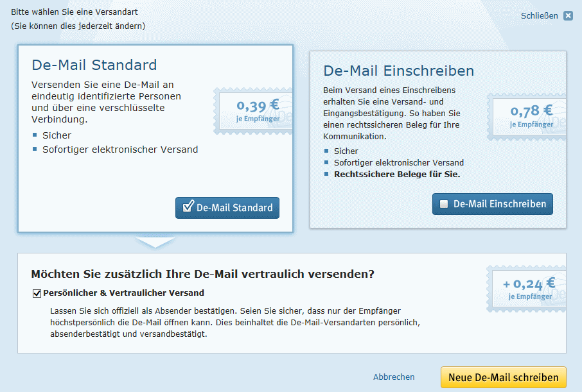Viewport: 582px width, 392px height.
Task: Click the note Sie können dies jederzeit ändern
Action: click(78, 26)
